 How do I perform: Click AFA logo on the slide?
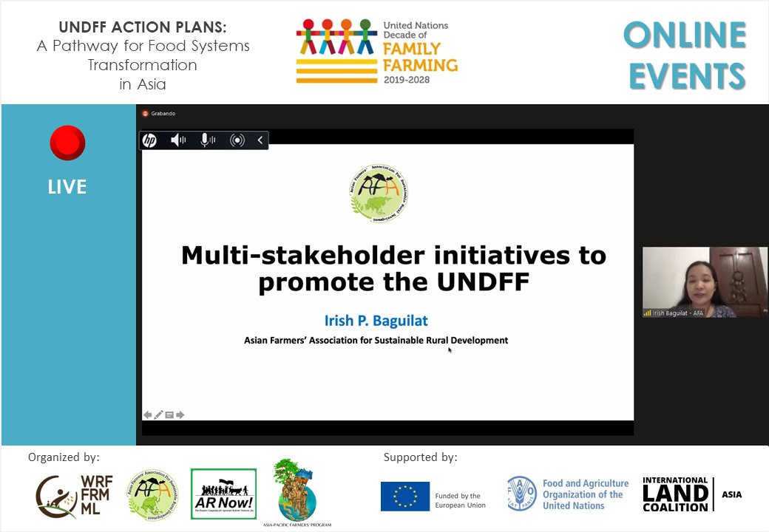pos(379,193)
